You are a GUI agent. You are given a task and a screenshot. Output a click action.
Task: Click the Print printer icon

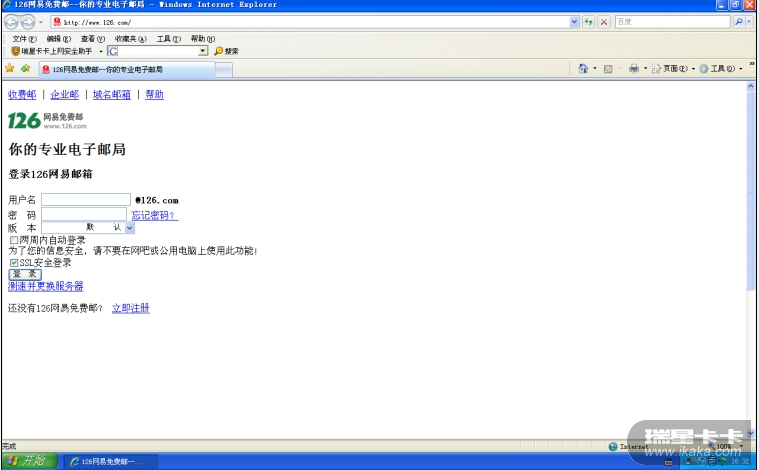634,69
